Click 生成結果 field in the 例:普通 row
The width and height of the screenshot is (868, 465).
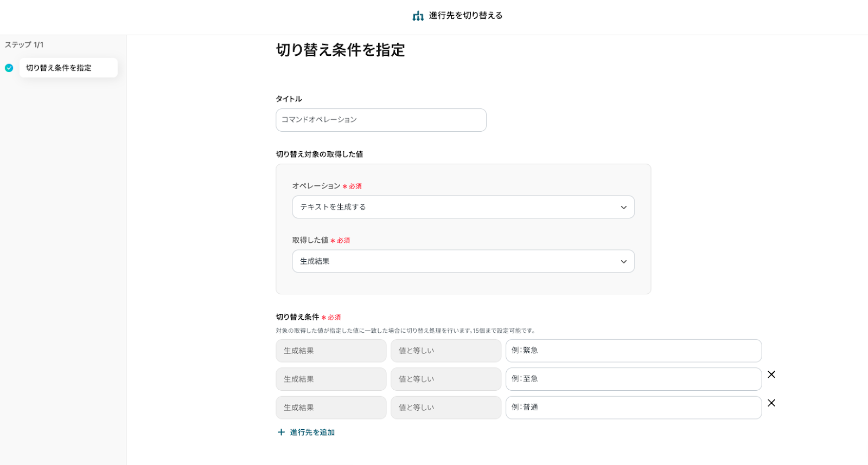click(x=331, y=408)
